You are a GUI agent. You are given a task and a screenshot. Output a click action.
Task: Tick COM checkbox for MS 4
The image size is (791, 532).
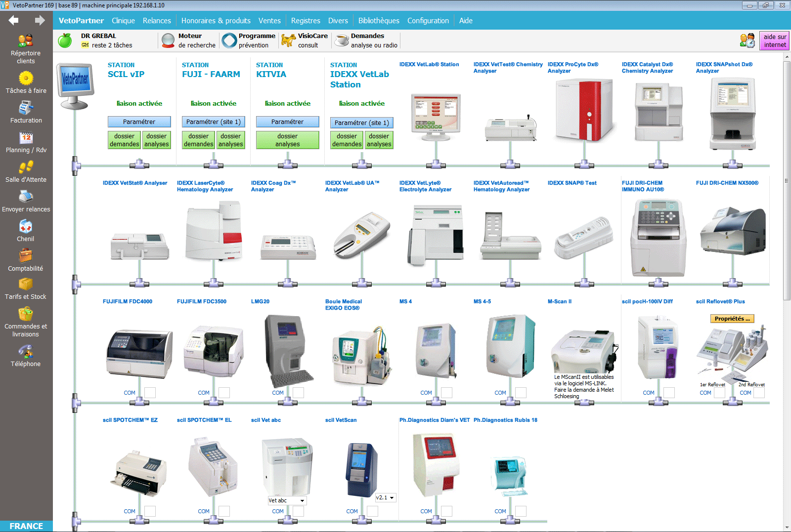point(446,393)
